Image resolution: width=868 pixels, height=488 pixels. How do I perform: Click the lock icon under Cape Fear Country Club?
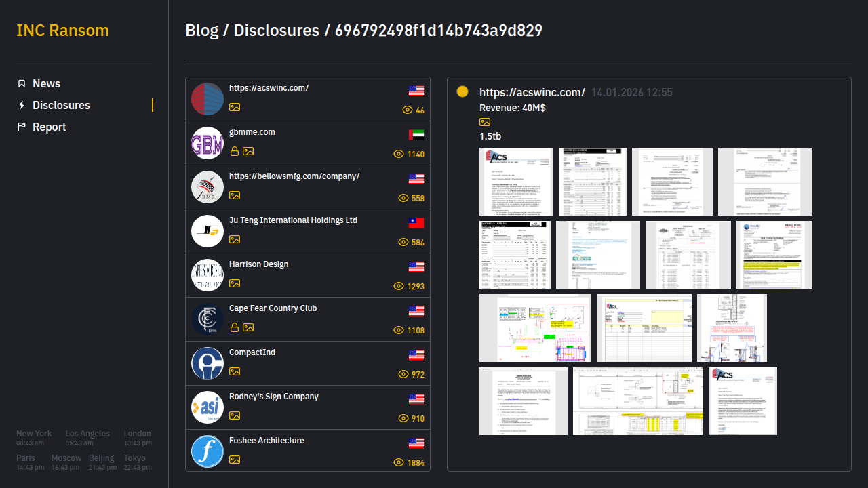click(x=235, y=327)
